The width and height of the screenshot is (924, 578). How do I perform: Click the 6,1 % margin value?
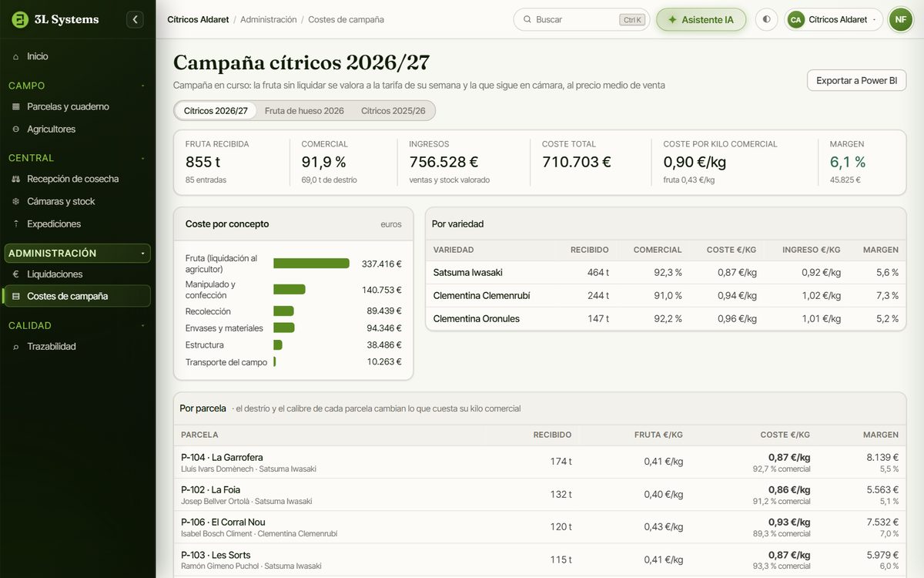(848, 162)
